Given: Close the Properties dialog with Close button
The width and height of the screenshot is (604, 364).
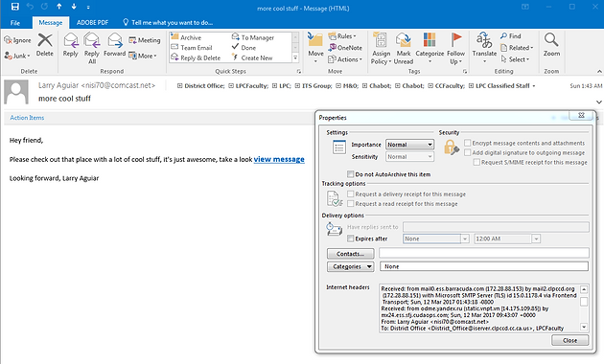Looking at the screenshot, I should (x=569, y=340).
